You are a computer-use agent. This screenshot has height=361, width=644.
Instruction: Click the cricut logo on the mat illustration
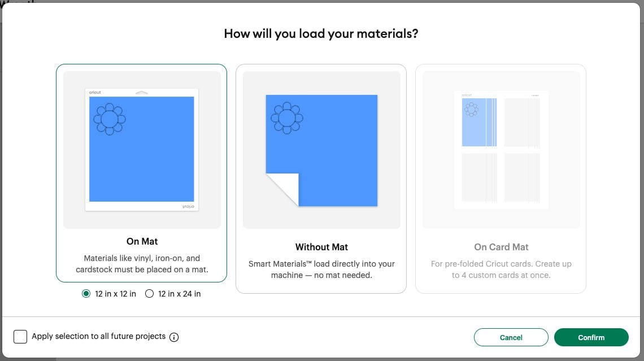coord(94,92)
